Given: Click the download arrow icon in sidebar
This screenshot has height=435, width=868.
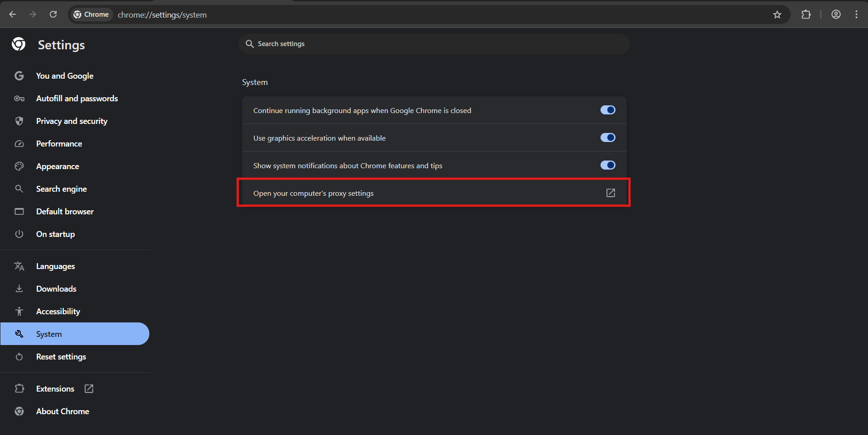Looking at the screenshot, I should [19, 288].
